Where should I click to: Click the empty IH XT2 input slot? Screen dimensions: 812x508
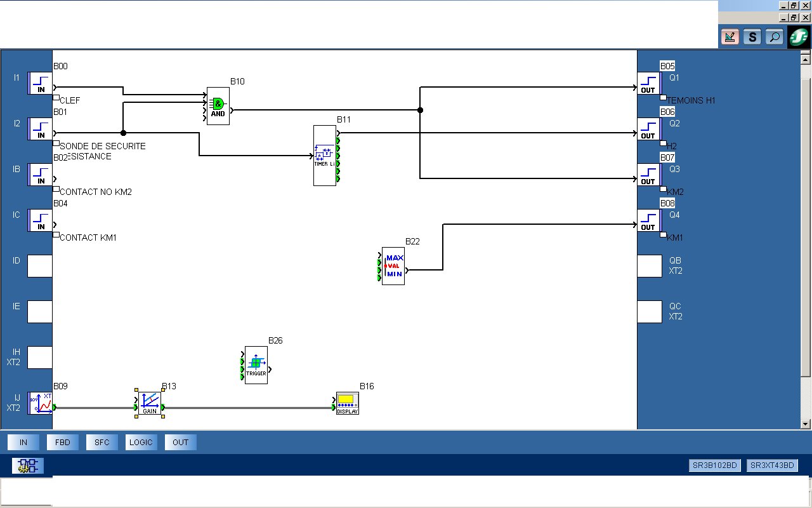[x=39, y=358]
